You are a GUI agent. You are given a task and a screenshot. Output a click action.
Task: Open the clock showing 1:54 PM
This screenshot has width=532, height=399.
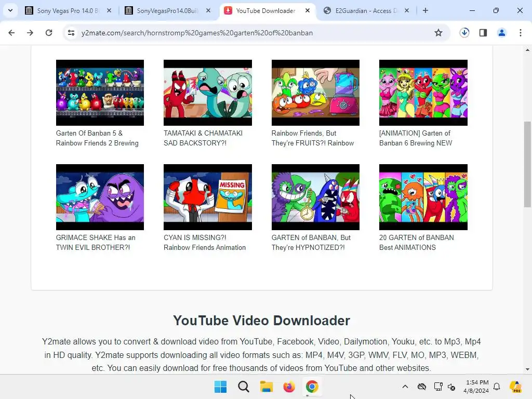pyautogui.click(x=476, y=387)
